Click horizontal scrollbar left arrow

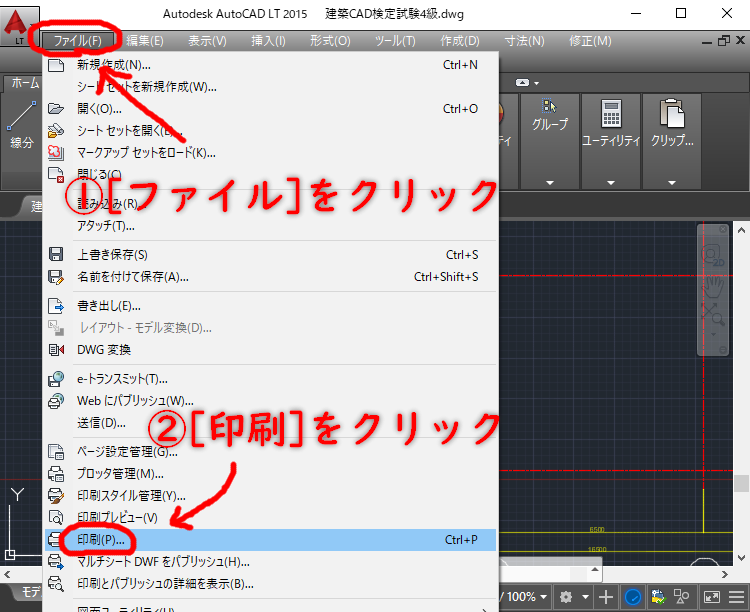point(7,574)
